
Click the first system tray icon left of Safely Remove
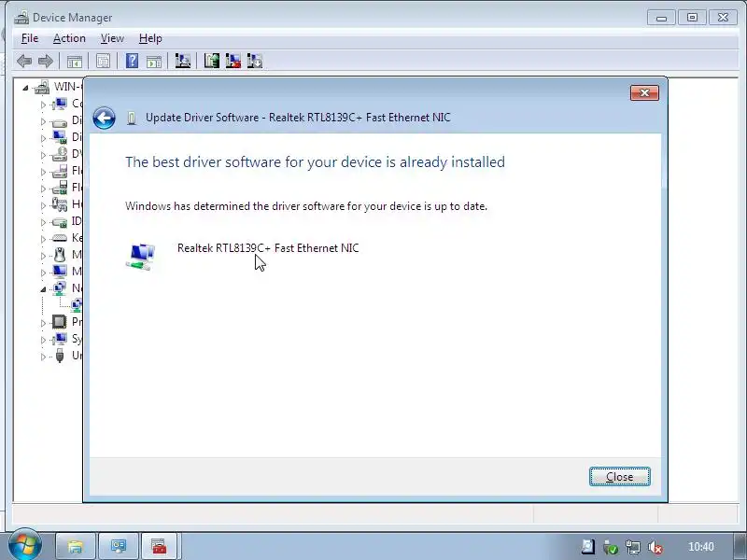pos(588,547)
